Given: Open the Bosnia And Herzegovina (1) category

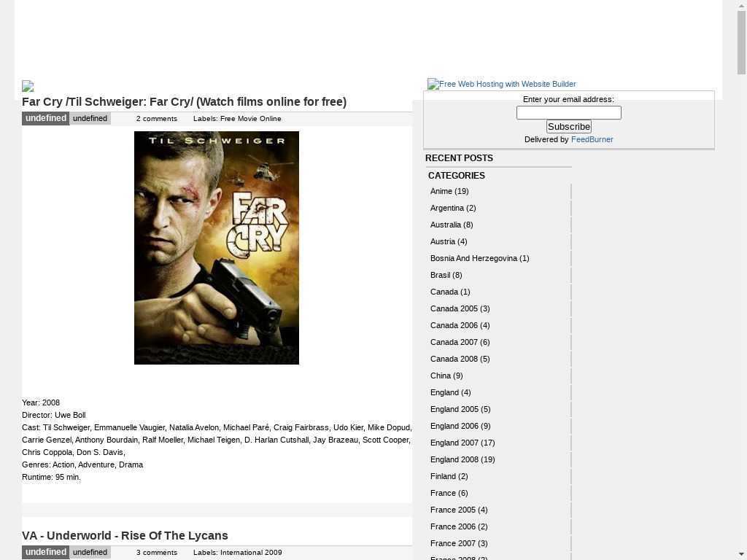Looking at the screenshot, I should click(480, 258).
